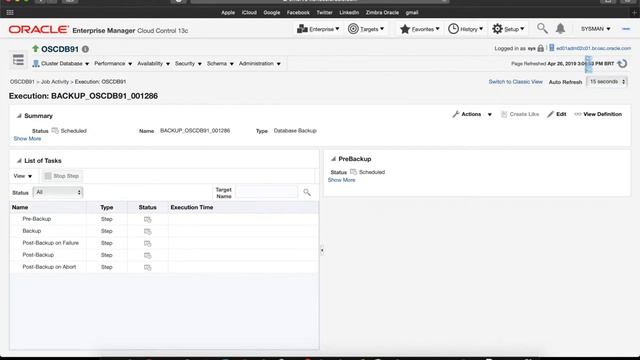
Task: Collapse the Summary section
Action: click(19, 116)
